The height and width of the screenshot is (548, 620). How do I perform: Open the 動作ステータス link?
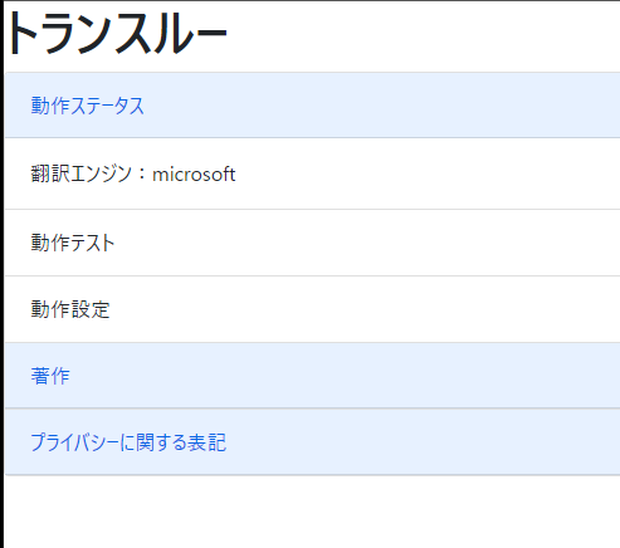pos(87,106)
